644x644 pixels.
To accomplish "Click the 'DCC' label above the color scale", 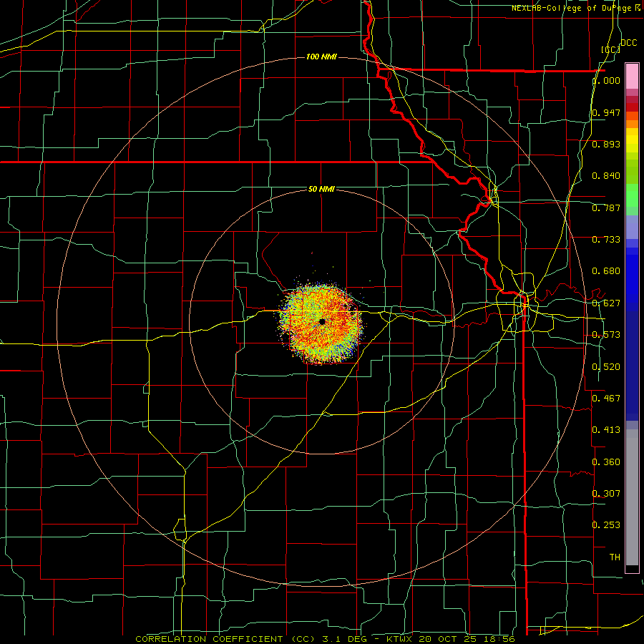I will pos(628,43).
